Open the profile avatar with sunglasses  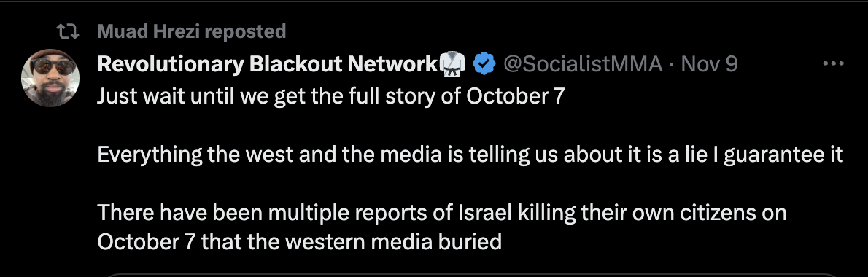(x=50, y=78)
